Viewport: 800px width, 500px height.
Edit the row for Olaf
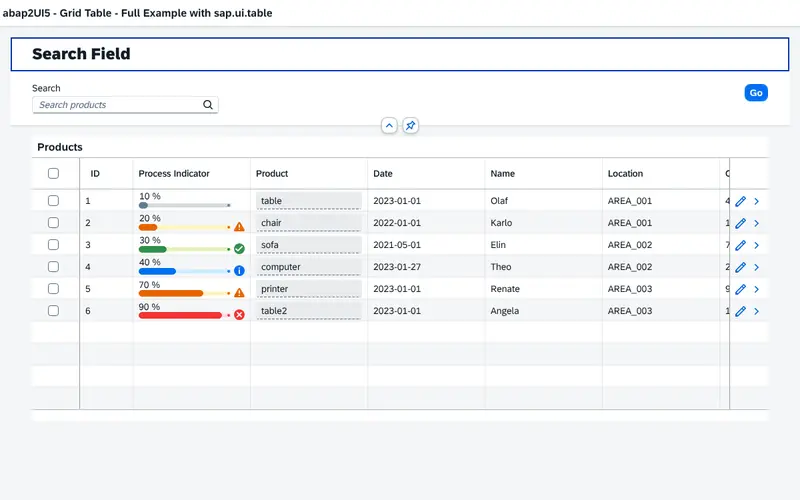pyautogui.click(x=740, y=202)
